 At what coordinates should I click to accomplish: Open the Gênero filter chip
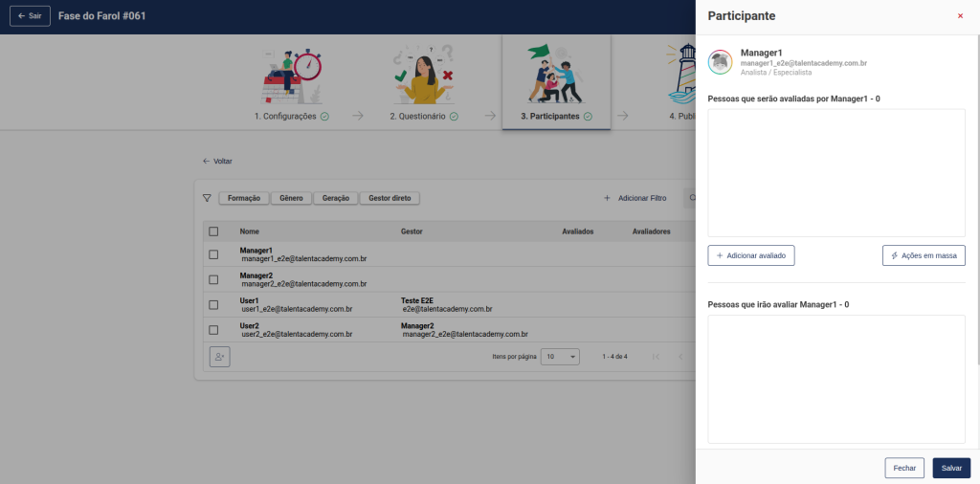(291, 198)
